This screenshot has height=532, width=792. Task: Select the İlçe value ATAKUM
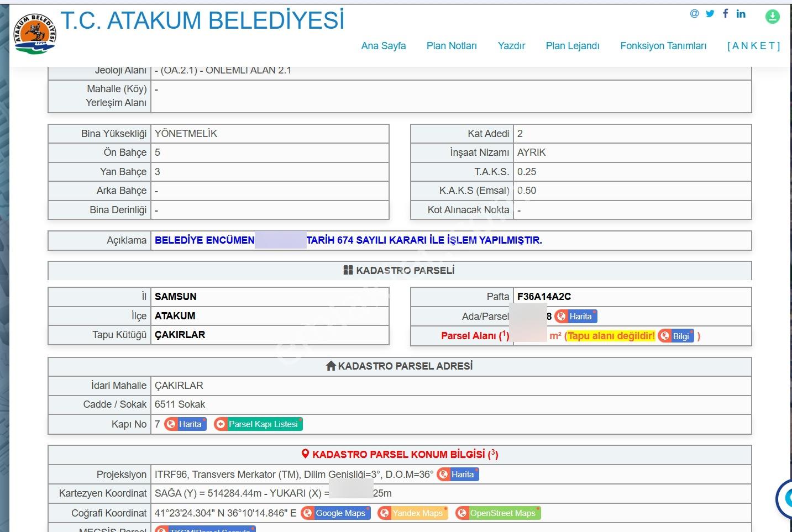[x=175, y=316]
